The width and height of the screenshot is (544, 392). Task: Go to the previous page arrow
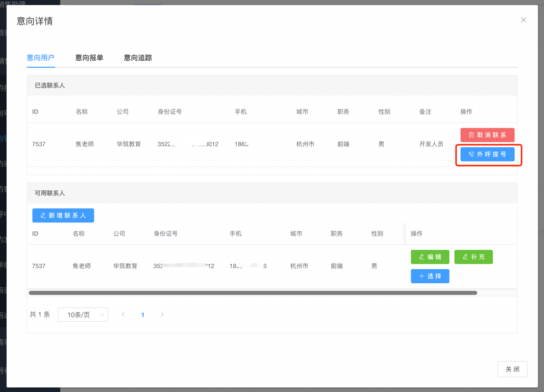coord(123,315)
